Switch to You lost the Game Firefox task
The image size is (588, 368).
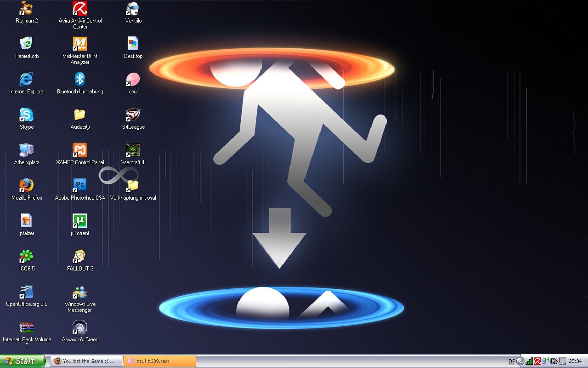click(x=86, y=361)
